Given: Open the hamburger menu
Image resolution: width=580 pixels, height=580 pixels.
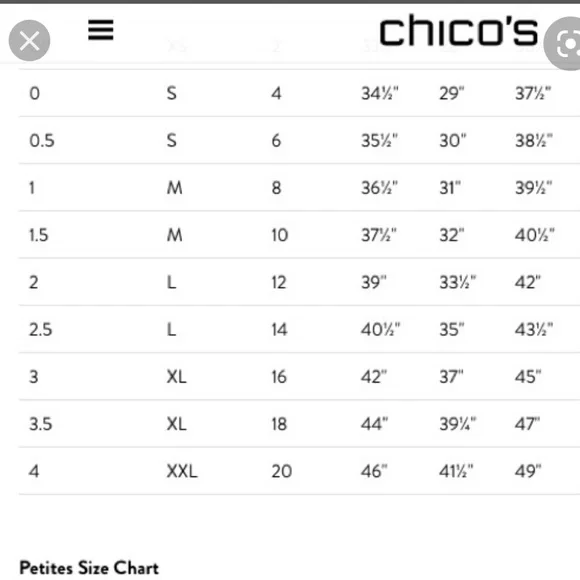Looking at the screenshot, I should click(x=101, y=30).
